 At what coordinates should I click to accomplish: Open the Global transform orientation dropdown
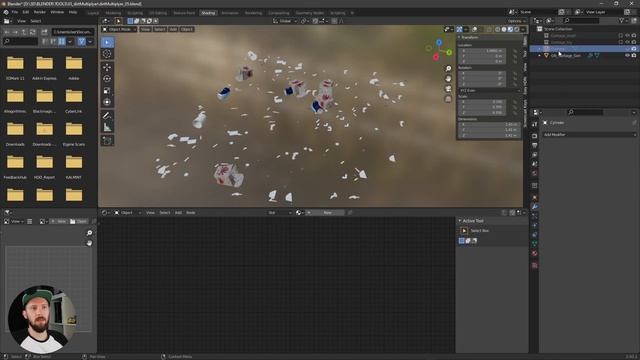click(x=285, y=21)
